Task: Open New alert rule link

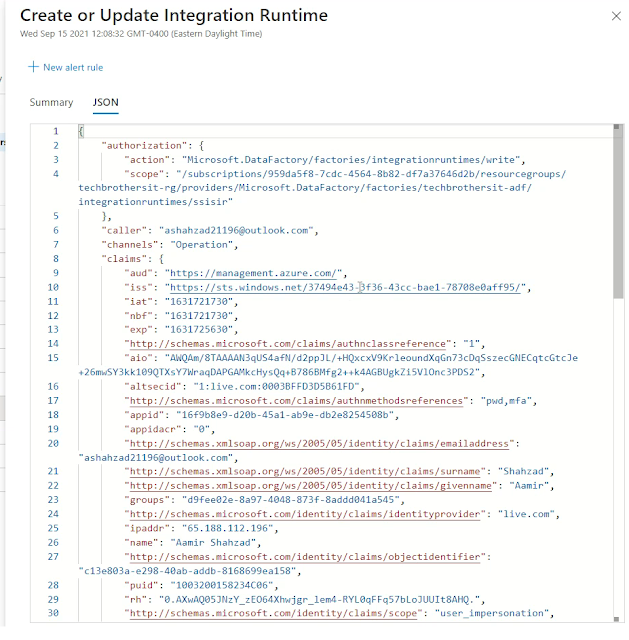Action: pyautogui.click(x=73, y=68)
